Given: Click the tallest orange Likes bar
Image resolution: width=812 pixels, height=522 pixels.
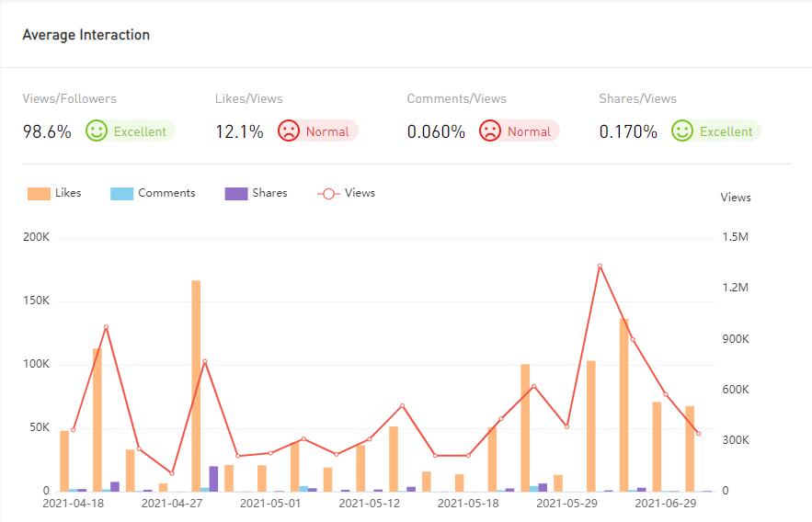Looking at the screenshot, I should [x=196, y=386].
